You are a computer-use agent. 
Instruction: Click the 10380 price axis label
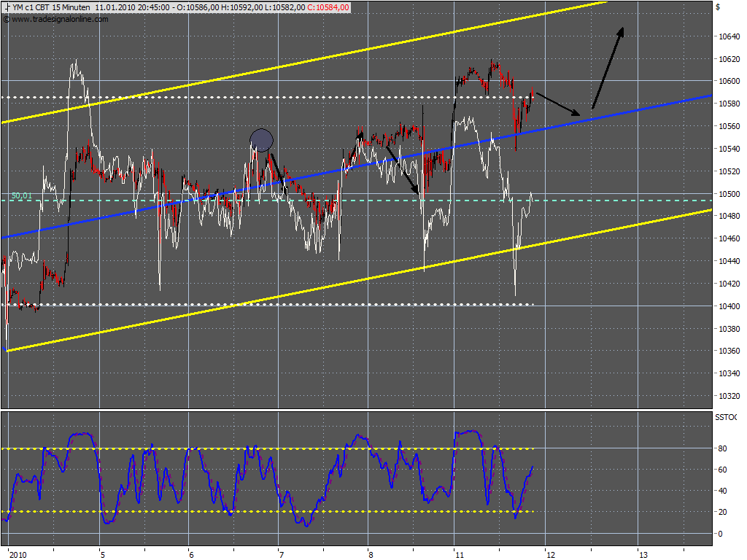point(729,329)
